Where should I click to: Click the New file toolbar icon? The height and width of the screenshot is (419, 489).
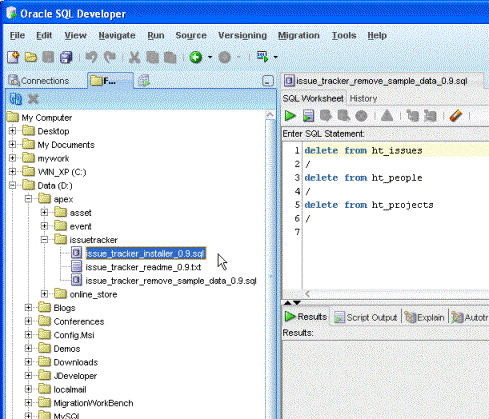pos(13,57)
